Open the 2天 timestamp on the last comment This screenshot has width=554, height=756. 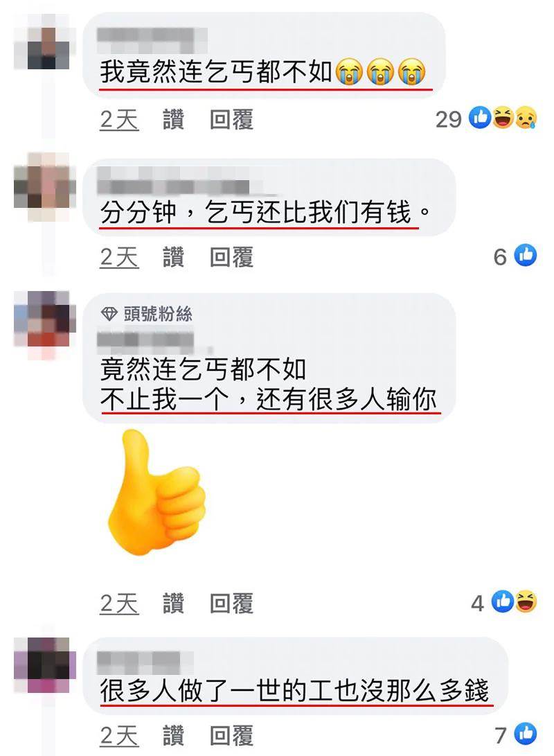click(120, 736)
